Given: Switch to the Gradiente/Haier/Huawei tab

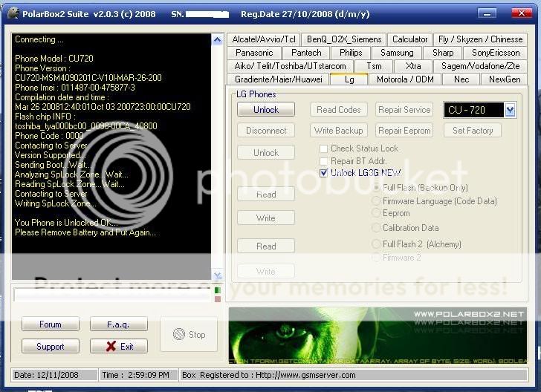Looking at the screenshot, I should tap(278, 79).
